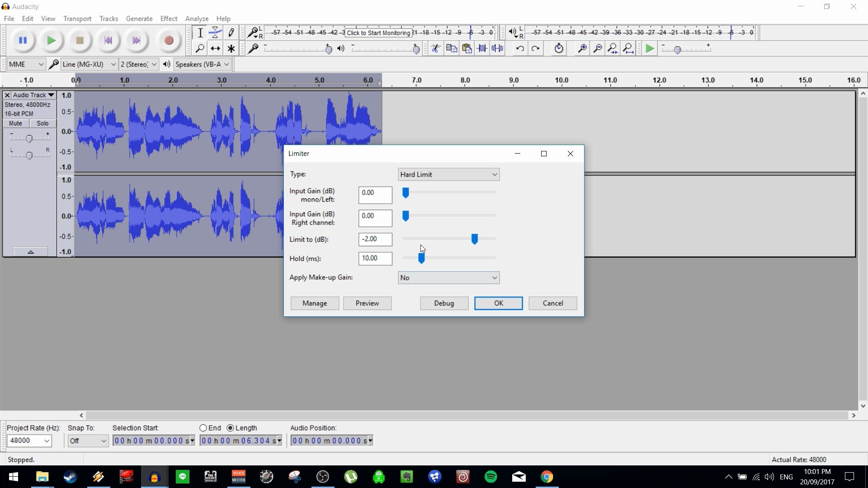Screen dimensions: 868x488
Task: Open the Tracks menu
Action: coord(108,19)
